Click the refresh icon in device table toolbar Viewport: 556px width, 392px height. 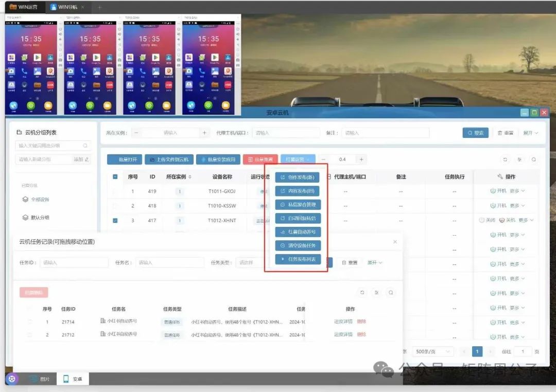[x=505, y=159]
